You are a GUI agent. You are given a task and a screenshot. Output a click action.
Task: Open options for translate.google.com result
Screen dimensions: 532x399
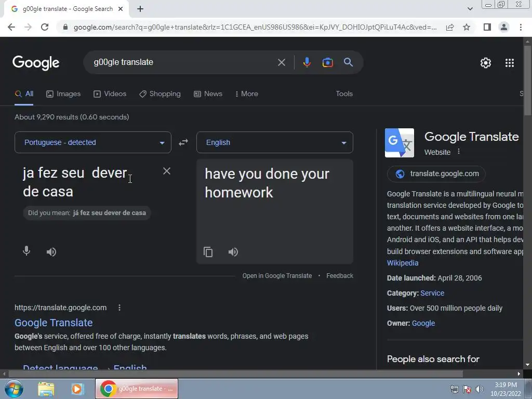click(x=119, y=308)
